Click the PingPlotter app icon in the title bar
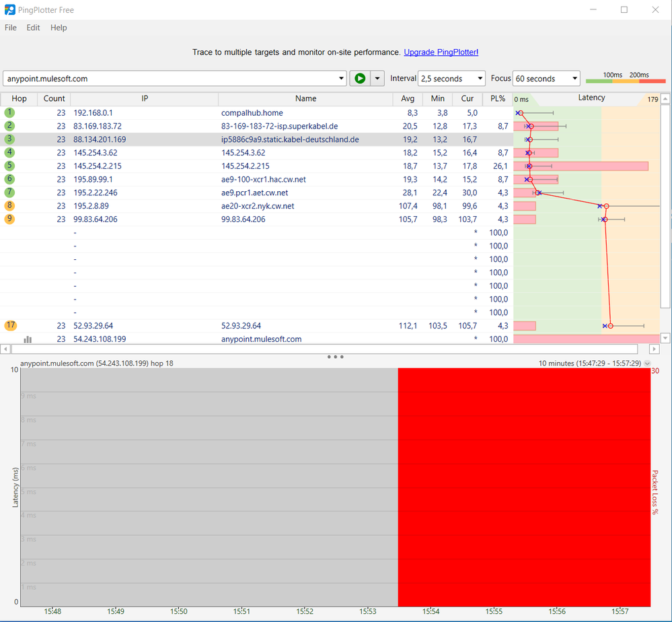The image size is (672, 622). (x=9, y=9)
